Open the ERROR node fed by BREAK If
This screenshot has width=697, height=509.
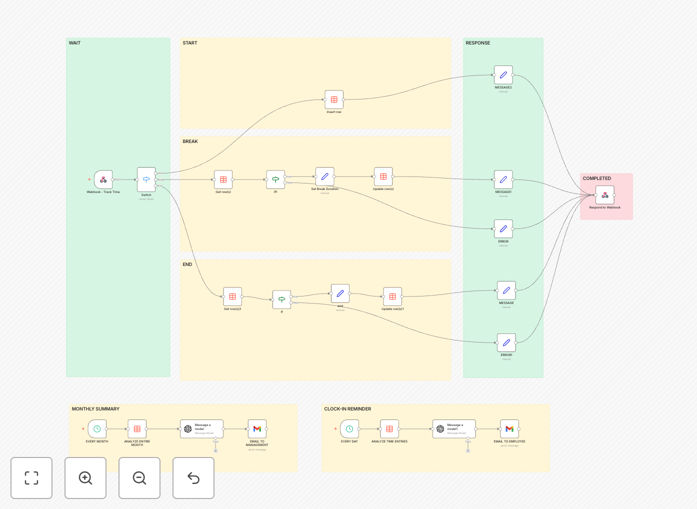coord(503,229)
